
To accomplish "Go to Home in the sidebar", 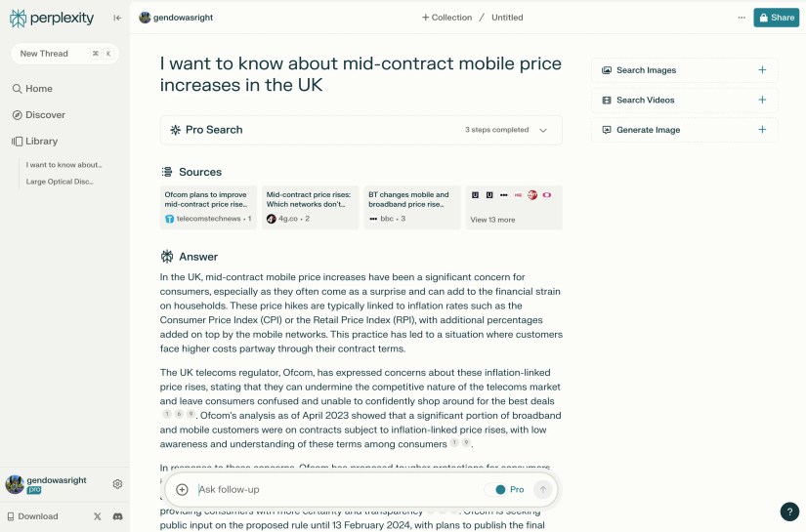I will coord(39,89).
